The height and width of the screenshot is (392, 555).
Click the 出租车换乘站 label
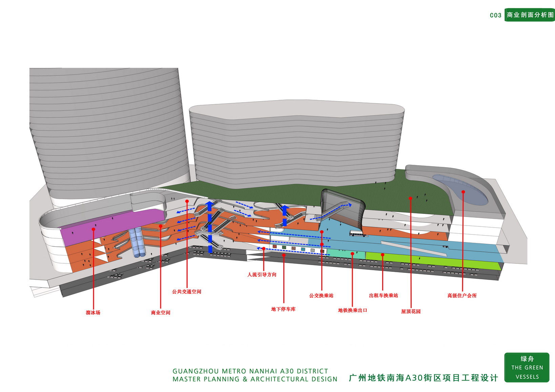coord(384,296)
